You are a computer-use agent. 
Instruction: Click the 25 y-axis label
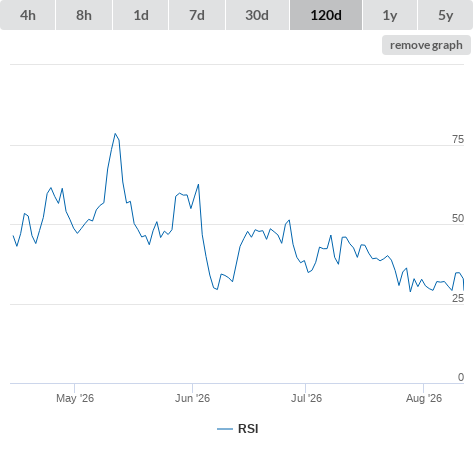pos(458,298)
